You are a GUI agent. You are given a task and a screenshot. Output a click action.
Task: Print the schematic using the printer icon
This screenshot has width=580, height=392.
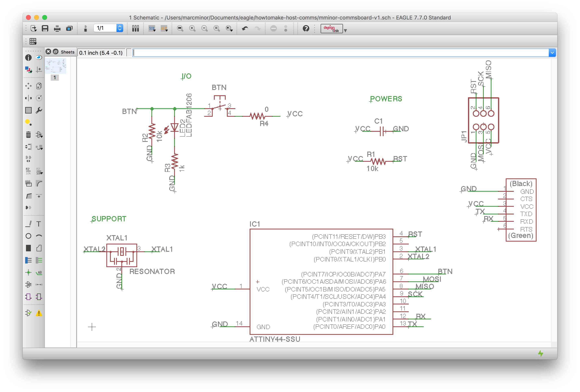[x=57, y=28]
